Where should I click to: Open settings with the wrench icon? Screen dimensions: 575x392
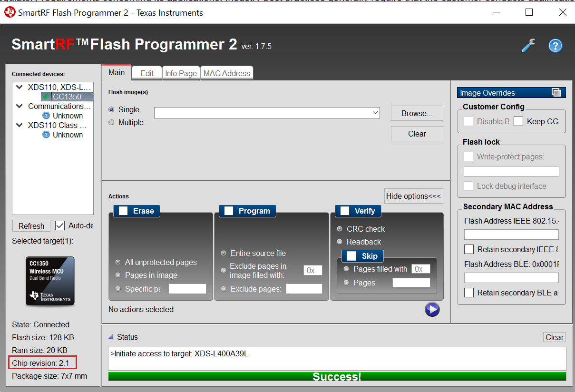tap(528, 46)
